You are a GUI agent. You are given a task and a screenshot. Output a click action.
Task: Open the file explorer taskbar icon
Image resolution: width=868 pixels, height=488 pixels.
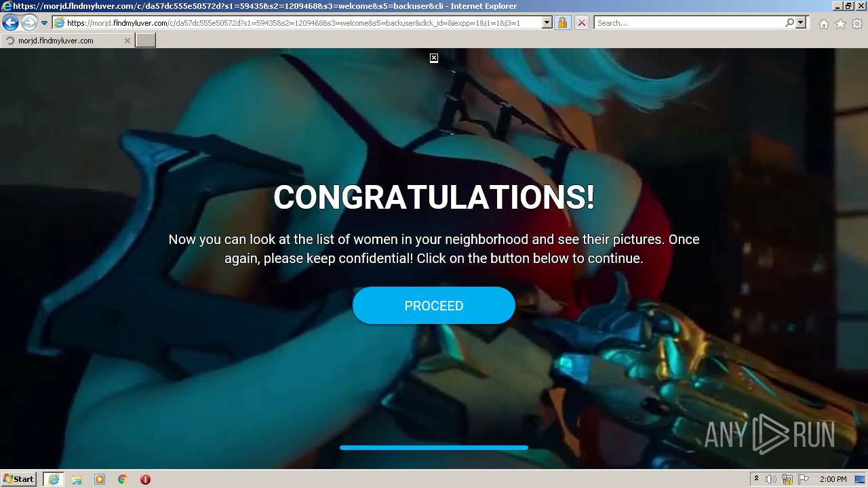pos(77,479)
